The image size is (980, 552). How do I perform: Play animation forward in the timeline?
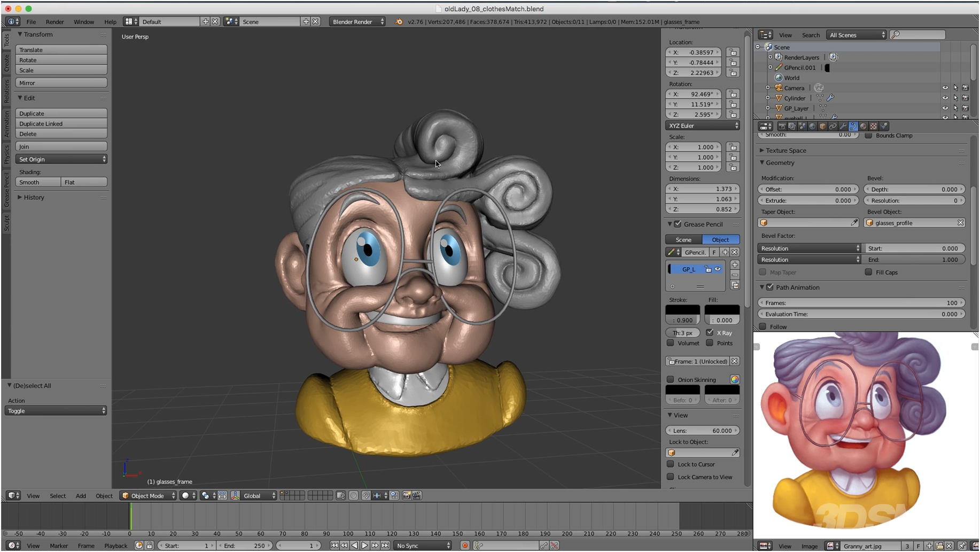[x=364, y=546]
